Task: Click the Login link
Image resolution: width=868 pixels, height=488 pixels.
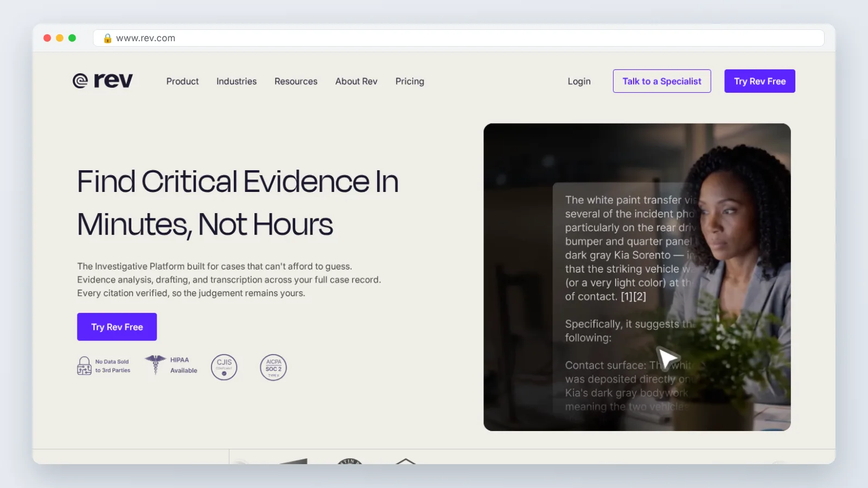Action: tap(579, 81)
